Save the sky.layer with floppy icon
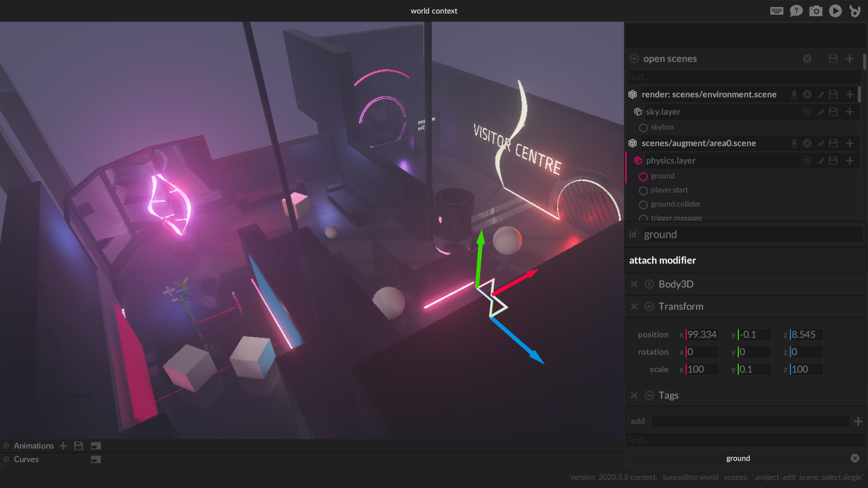Screen dimensions: 868x488 point(833,112)
